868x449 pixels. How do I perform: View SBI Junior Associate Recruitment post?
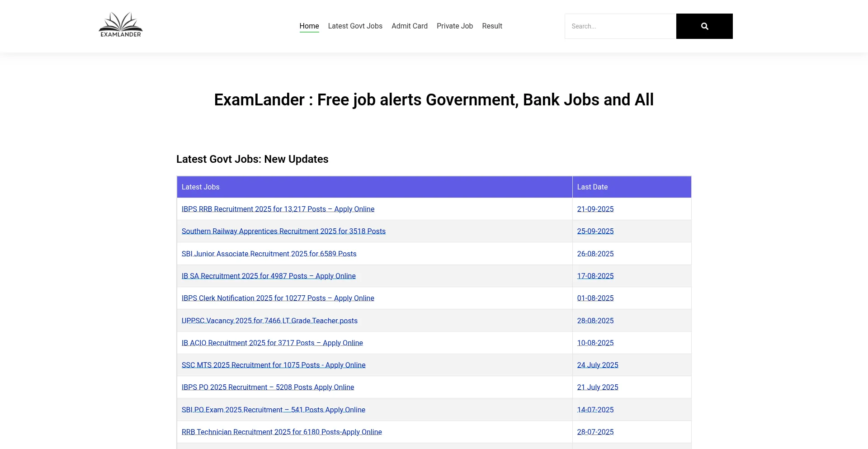[269, 254]
